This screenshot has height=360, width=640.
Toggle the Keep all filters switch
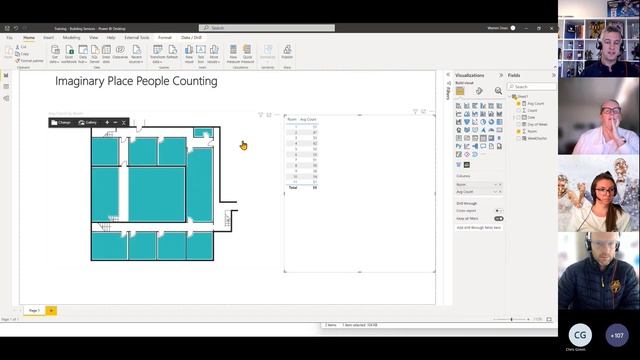coord(499,218)
